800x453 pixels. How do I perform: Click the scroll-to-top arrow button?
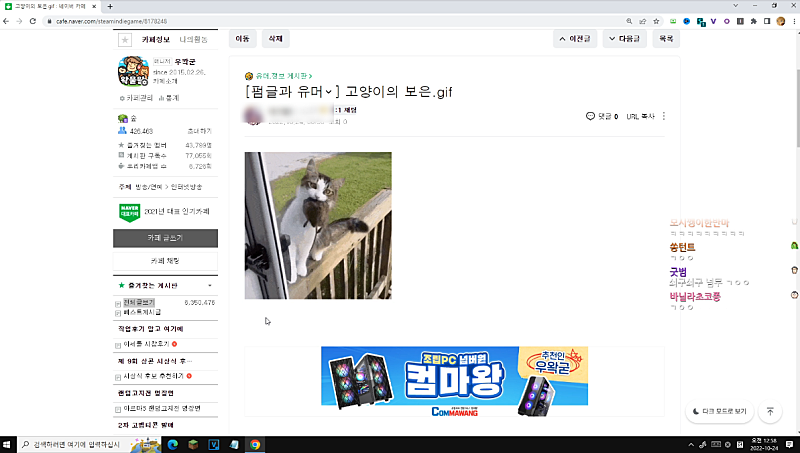coord(770,411)
